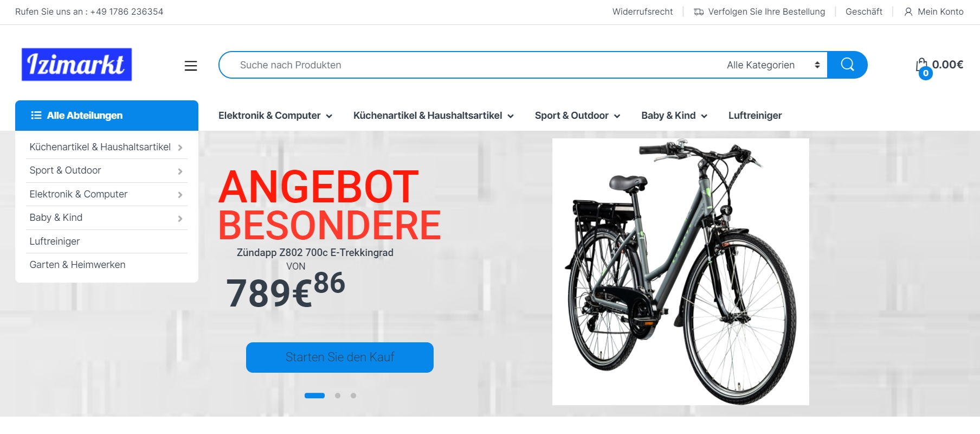The width and height of the screenshot is (980, 434).
Task: Open the hamburger menu icon
Action: (x=191, y=66)
